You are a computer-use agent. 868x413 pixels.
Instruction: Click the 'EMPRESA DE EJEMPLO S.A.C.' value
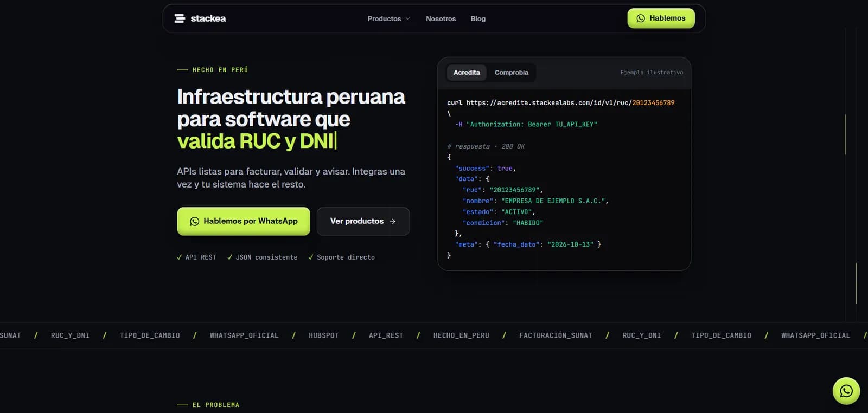(553, 201)
